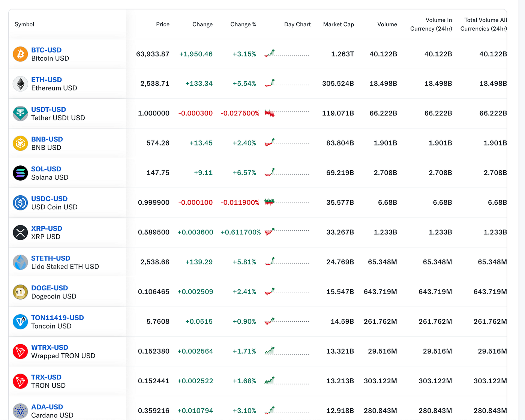Open the TON11419-USD symbol link

(x=57, y=318)
